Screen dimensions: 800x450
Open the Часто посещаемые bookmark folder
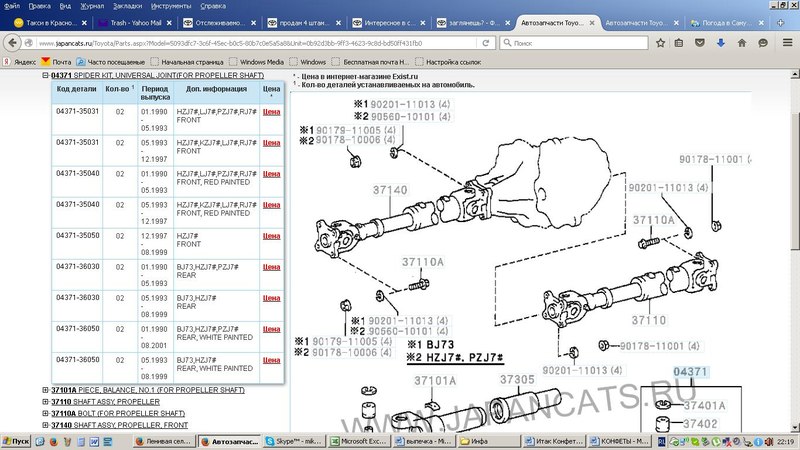(111, 62)
